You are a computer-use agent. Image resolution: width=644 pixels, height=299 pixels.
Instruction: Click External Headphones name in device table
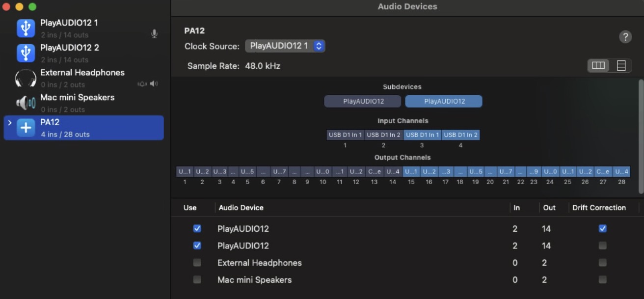[x=260, y=263]
